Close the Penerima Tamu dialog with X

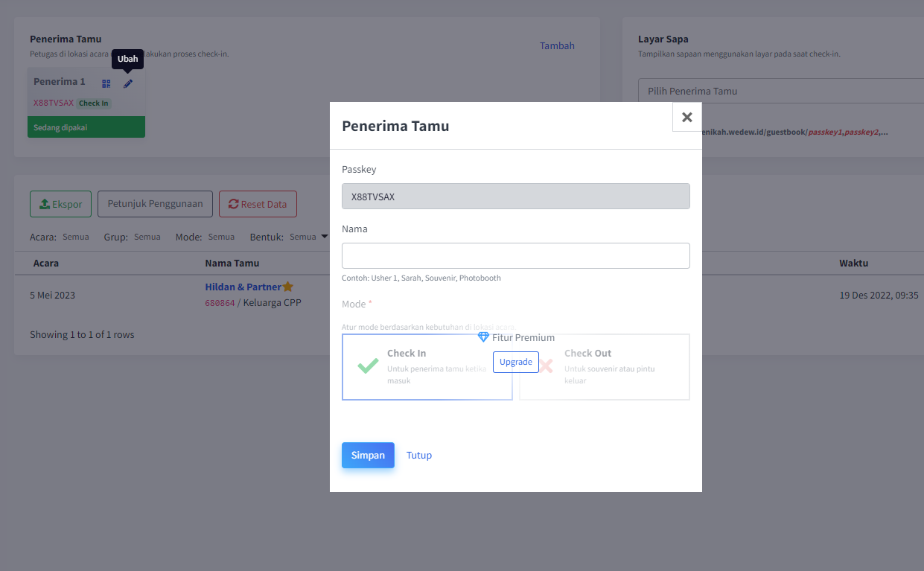pos(686,117)
